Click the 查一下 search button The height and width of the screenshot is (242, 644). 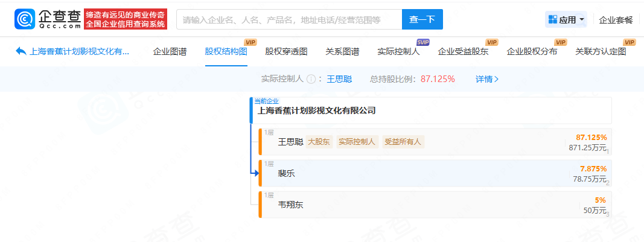pos(422,19)
